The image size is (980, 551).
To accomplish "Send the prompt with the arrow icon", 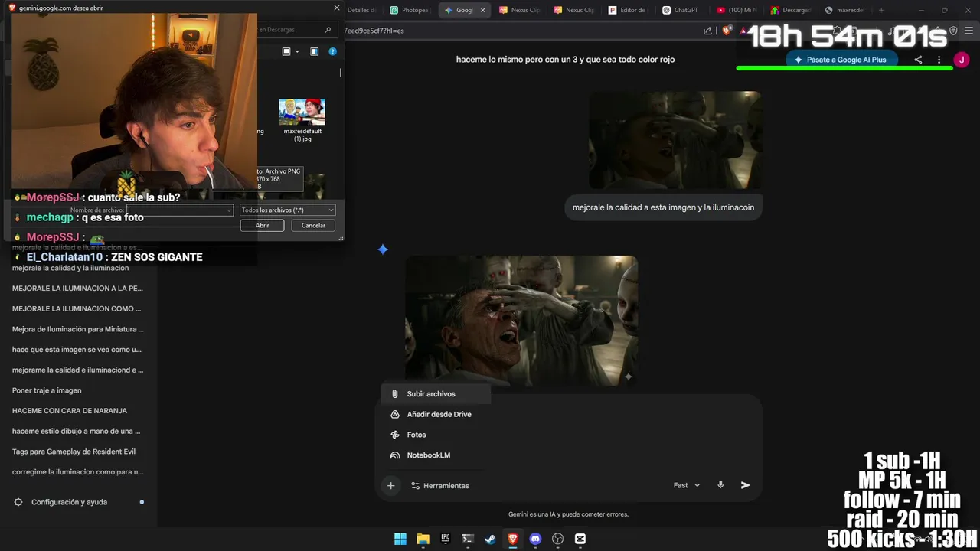I will (x=746, y=485).
